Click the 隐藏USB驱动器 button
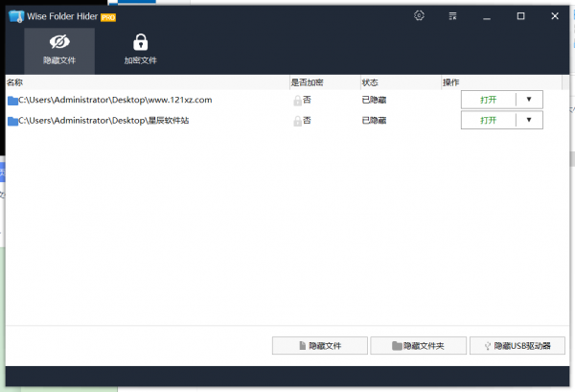The height and width of the screenshot is (392, 575). click(x=517, y=345)
